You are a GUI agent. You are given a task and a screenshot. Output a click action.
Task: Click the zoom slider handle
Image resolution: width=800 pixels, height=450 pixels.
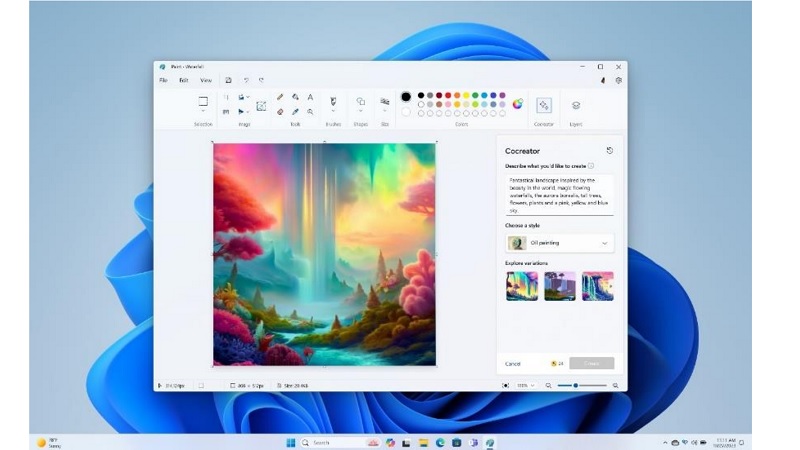pyautogui.click(x=576, y=386)
